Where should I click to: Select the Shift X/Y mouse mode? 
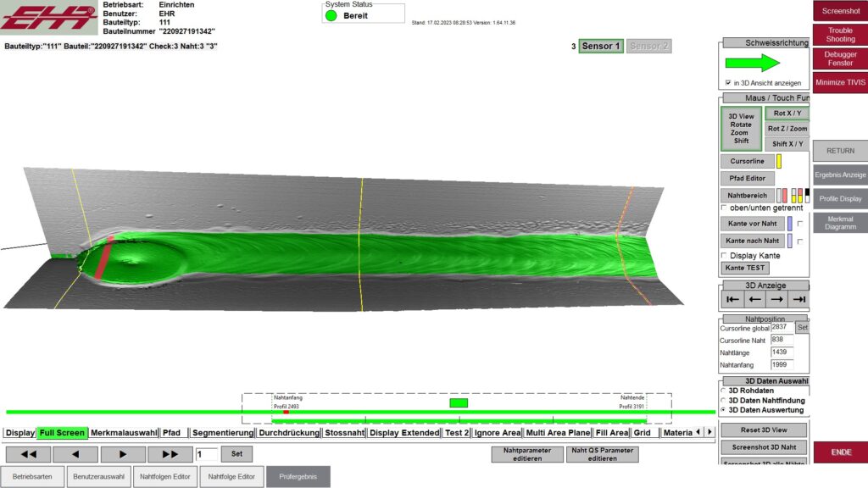[786, 143]
